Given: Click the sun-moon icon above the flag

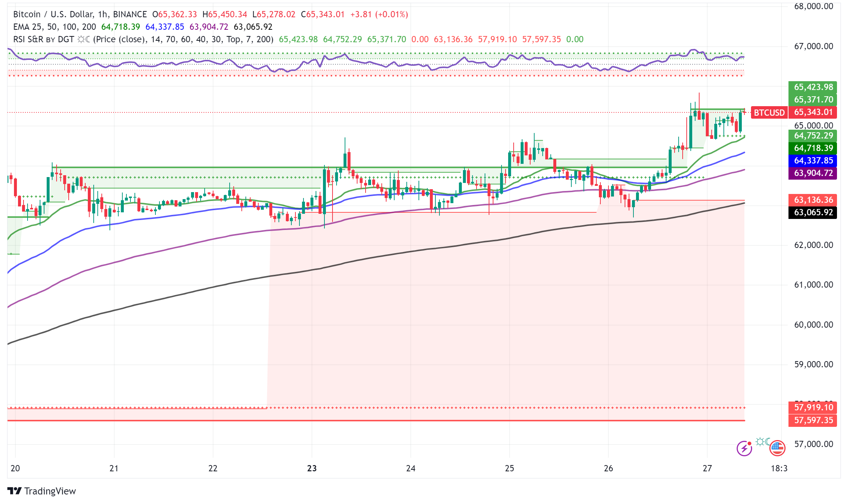Looking at the screenshot, I should click(763, 441).
